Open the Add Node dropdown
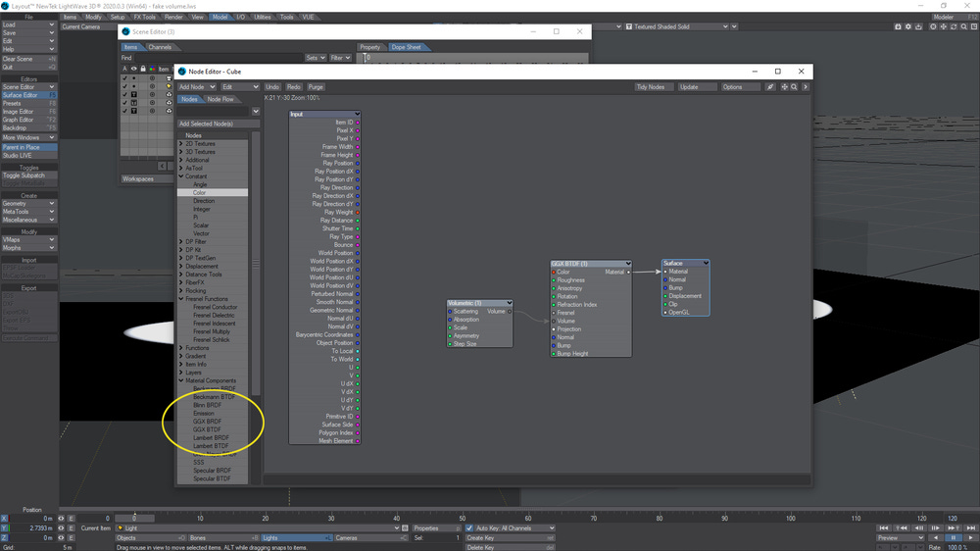This screenshot has width=980, height=551. pyautogui.click(x=196, y=87)
